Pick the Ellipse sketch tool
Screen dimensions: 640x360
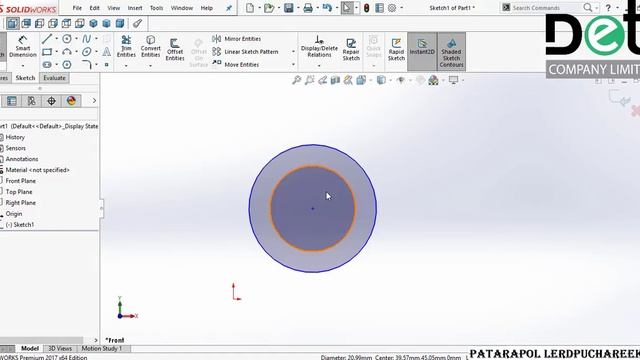pos(87,52)
